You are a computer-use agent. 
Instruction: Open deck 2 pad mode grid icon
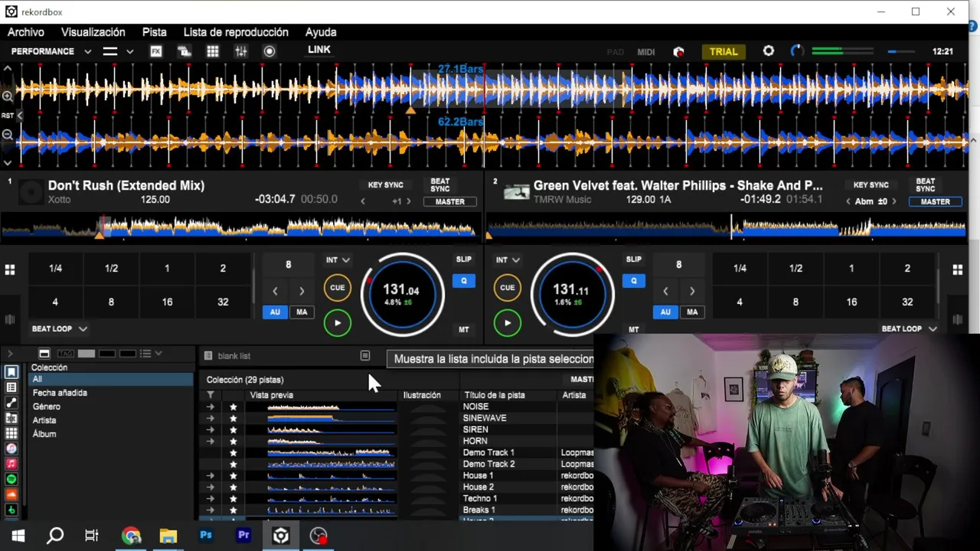click(957, 269)
